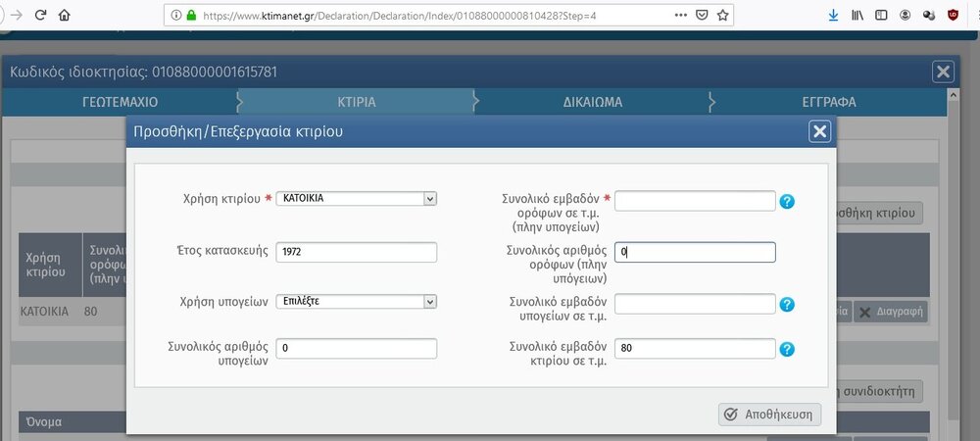Open the Χρήση κτιρίου dropdown

click(357, 198)
